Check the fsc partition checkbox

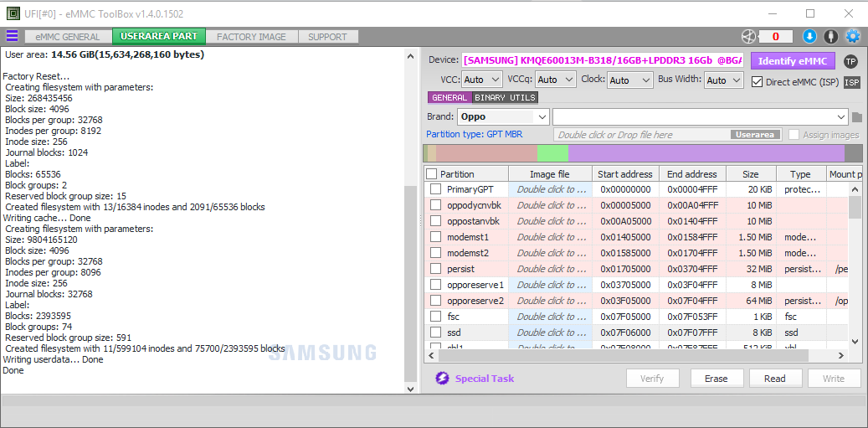click(x=435, y=317)
